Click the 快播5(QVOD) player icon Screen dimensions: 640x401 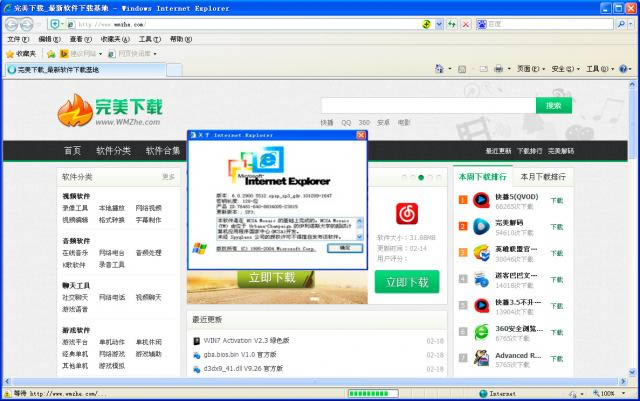(x=481, y=200)
